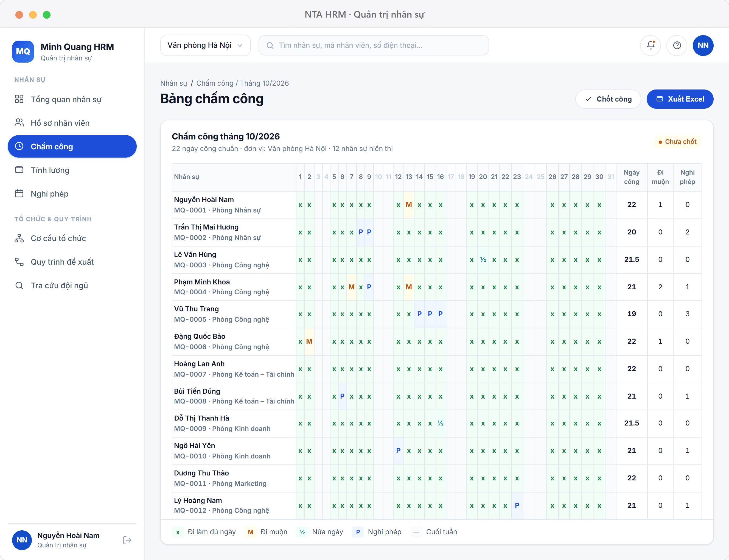Export with Xuất Excel button
This screenshot has width=729, height=560.
[x=680, y=99]
